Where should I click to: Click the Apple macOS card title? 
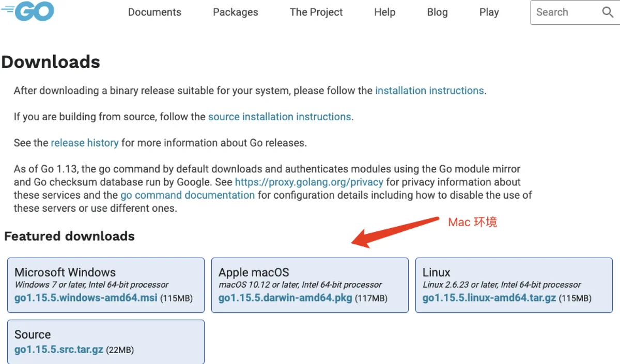click(x=254, y=272)
